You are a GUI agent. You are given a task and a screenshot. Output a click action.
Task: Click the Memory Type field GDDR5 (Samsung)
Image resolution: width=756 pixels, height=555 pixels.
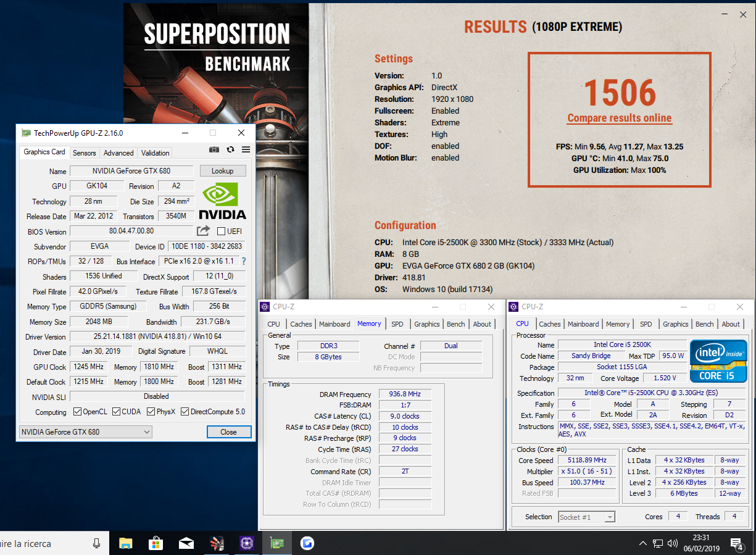click(x=108, y=306)
